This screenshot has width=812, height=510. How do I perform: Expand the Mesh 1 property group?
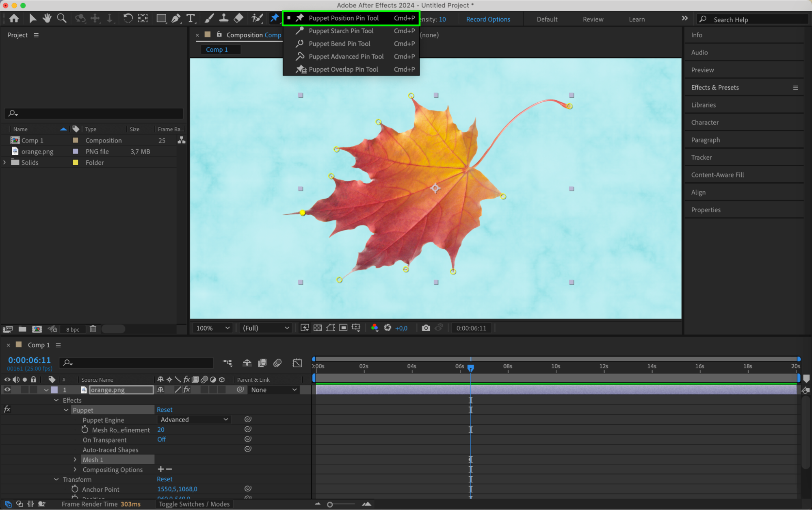tap(75, 460)
